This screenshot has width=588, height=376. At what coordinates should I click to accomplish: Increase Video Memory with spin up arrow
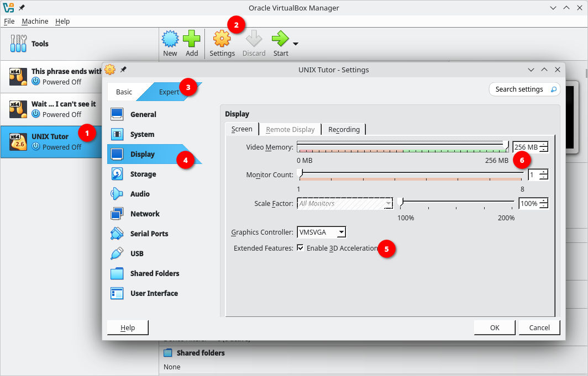pos(543,145)
